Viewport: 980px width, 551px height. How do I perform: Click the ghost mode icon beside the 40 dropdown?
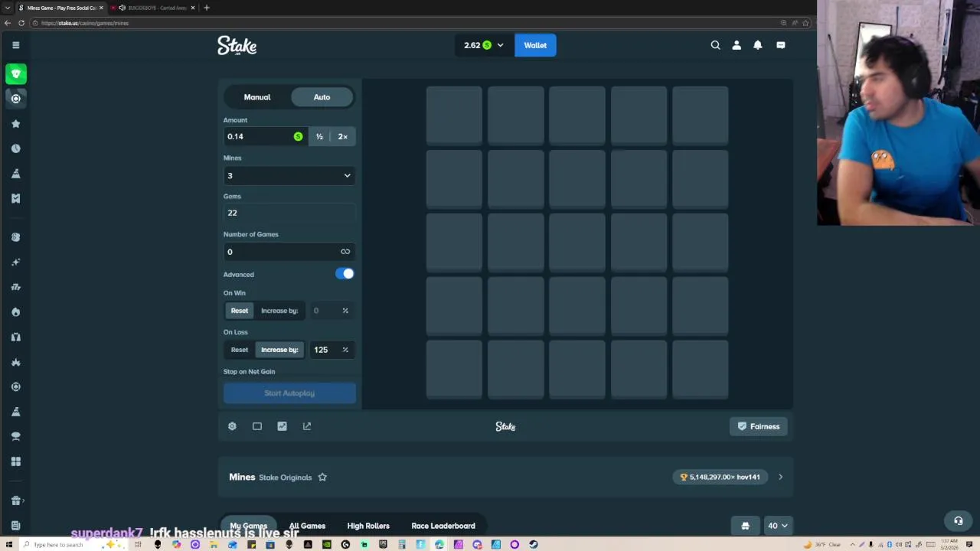point(745,526)
